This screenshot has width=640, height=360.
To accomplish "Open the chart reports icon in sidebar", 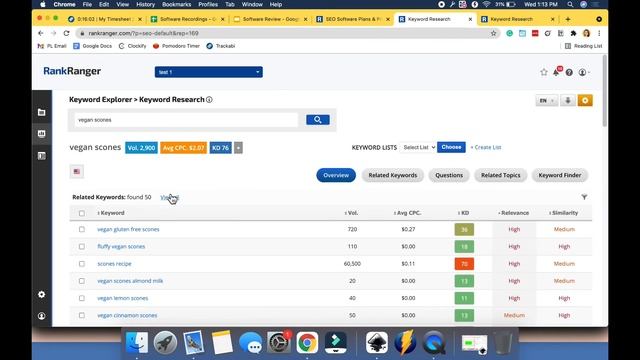I will click(42, 134).
